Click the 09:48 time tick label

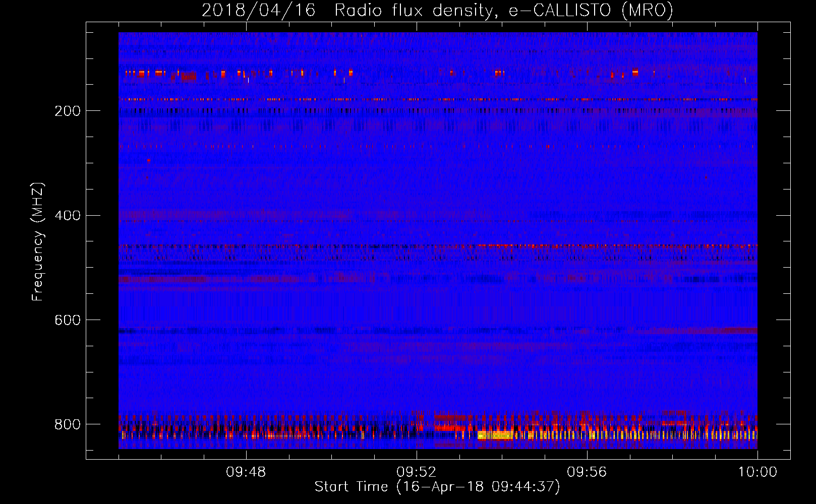246,472
